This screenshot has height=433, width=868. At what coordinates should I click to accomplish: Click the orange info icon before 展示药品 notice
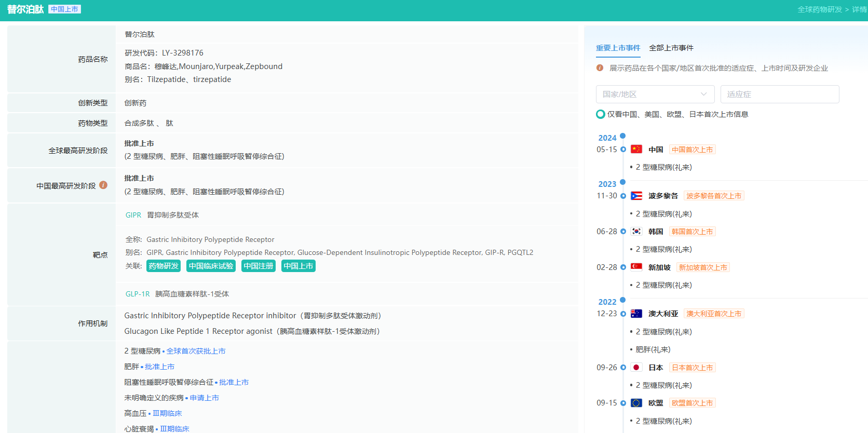(x=600, y=68)
